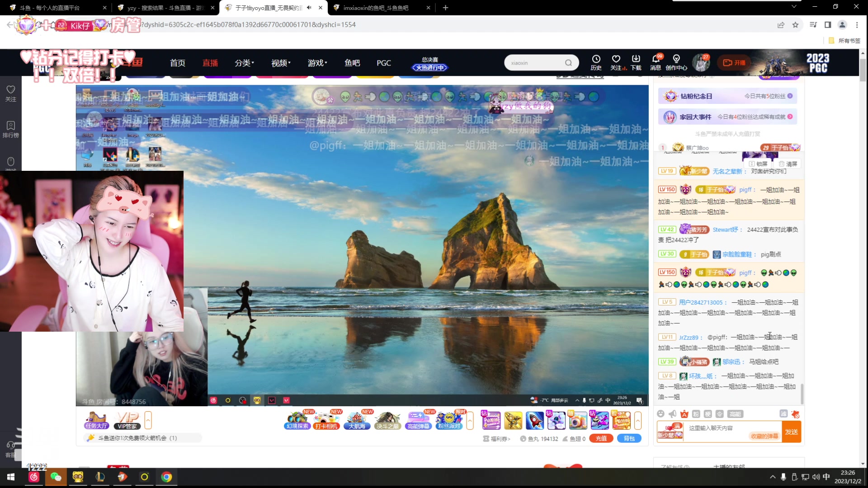Open PGC in navigation
This screenshot has width=868, height=488.
click(384, 63)
